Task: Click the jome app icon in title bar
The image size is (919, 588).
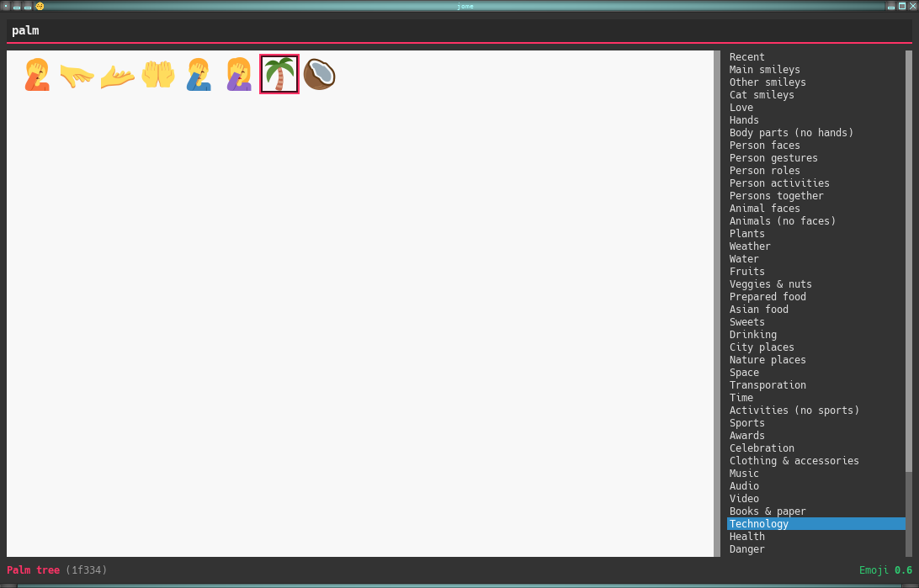Action: (40, 6)
